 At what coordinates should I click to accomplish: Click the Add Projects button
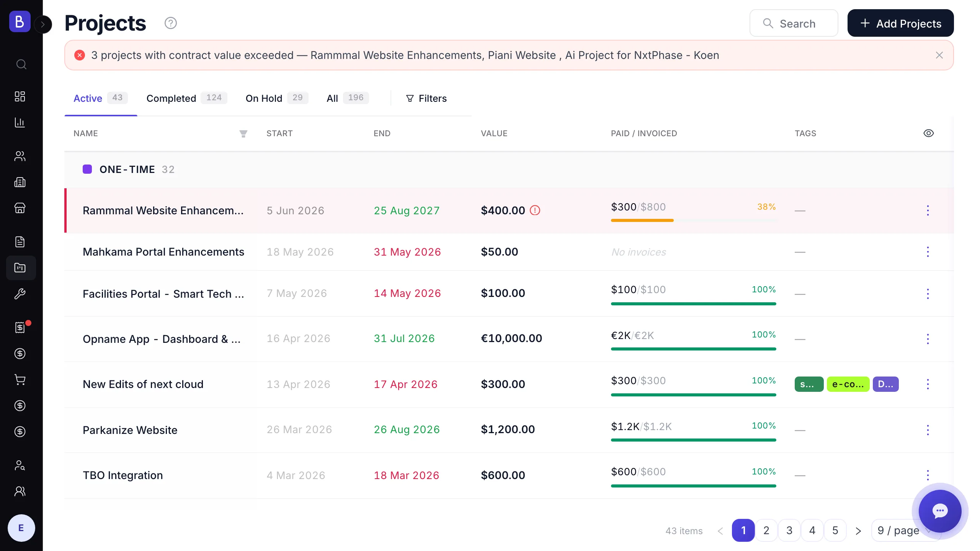click(900, 23)
